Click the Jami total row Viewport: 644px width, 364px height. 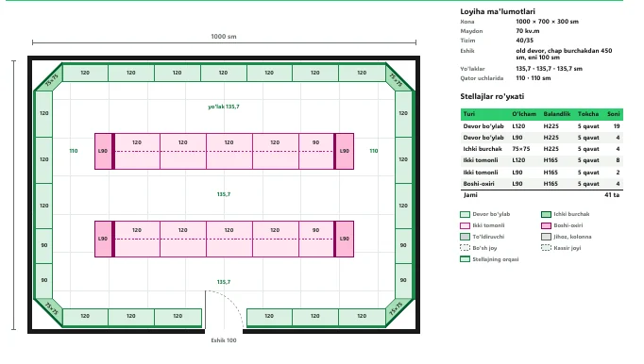coord(541,195)
